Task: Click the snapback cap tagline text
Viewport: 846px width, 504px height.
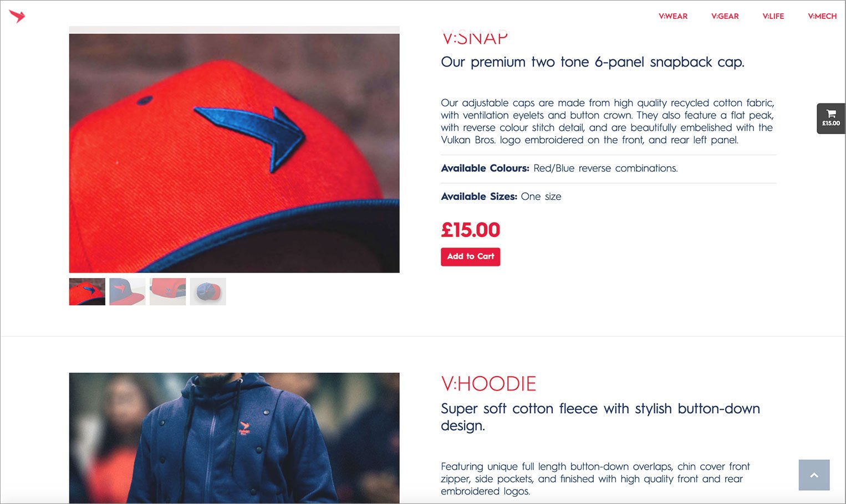Action: [x=593, y=62]
